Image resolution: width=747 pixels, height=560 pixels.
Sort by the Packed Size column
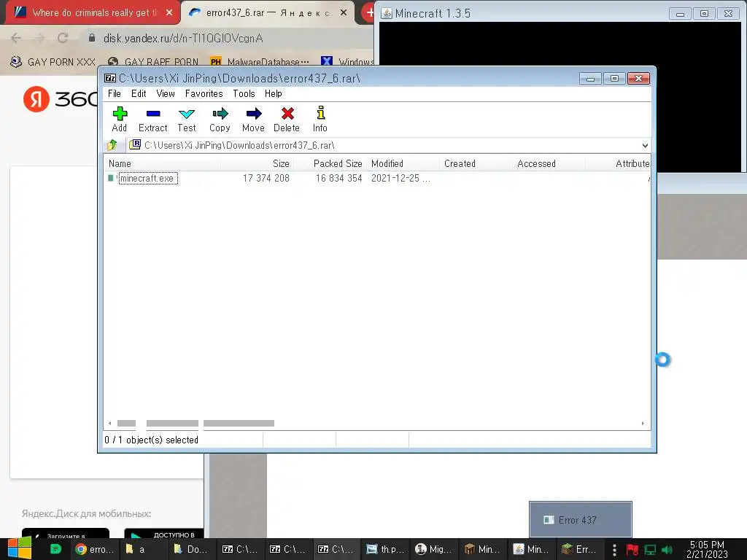(330, 163)
